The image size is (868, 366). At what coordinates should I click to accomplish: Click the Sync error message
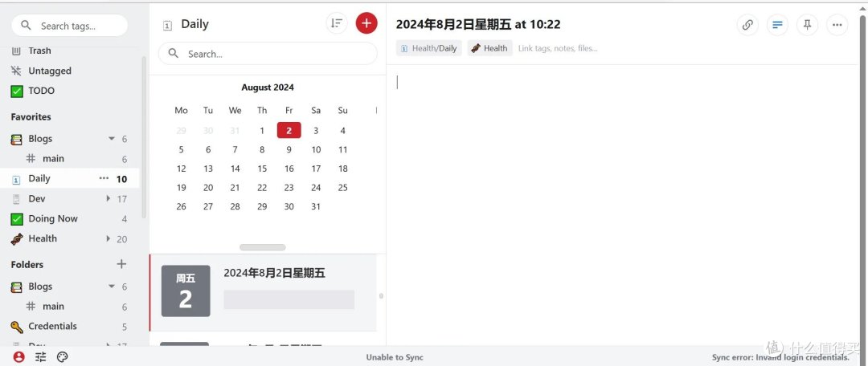780,358
